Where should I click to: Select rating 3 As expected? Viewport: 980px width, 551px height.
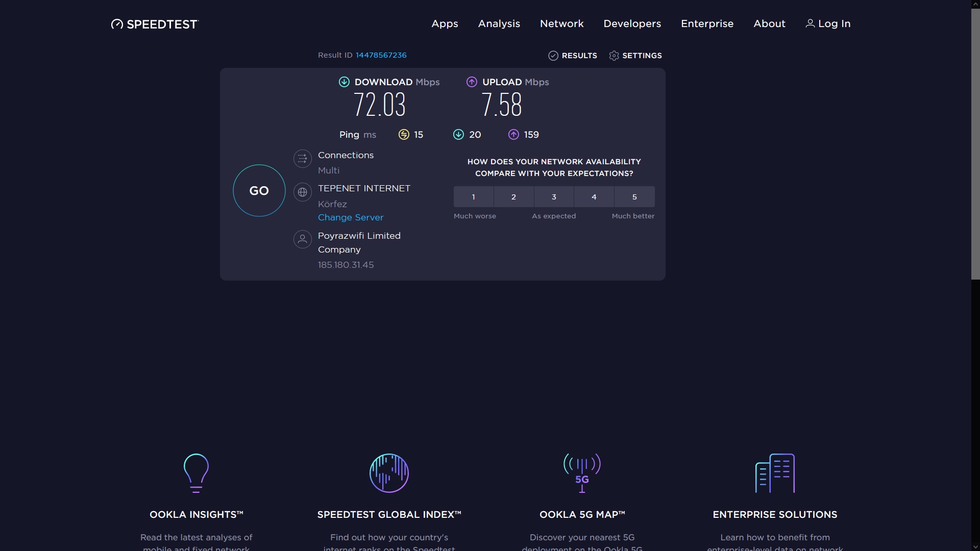click(x=554, y=197)
